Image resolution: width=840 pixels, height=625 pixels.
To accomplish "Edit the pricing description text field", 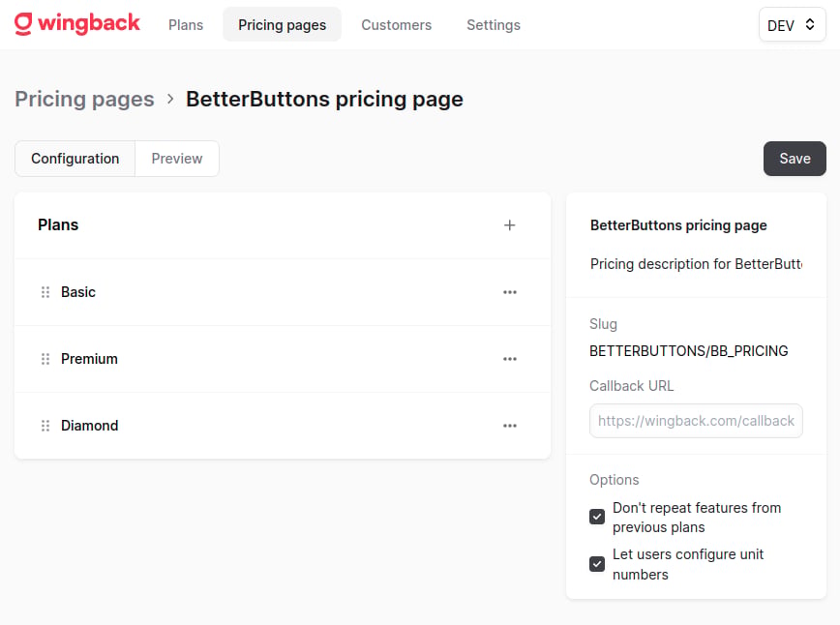I will click(x=696, y=264).
